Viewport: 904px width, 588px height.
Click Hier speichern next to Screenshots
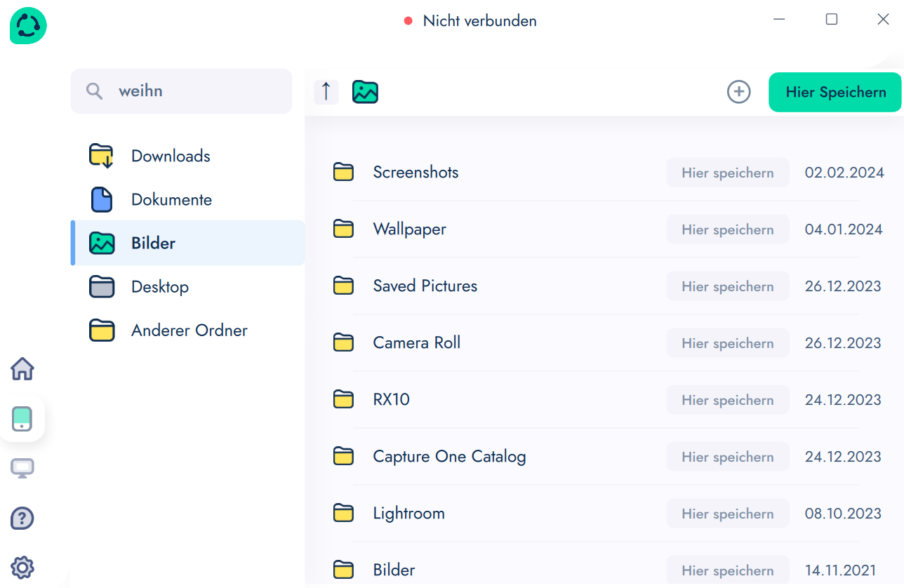(x=727, y=173)
